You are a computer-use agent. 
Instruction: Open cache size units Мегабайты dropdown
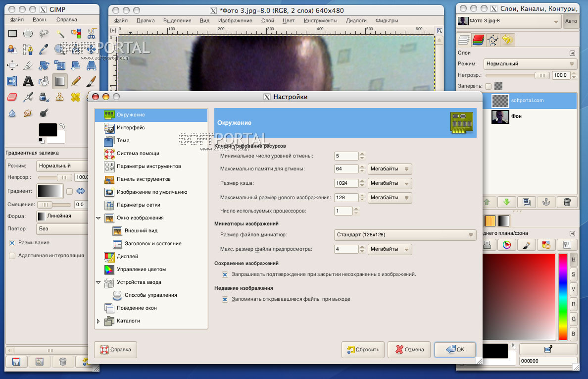390,183
